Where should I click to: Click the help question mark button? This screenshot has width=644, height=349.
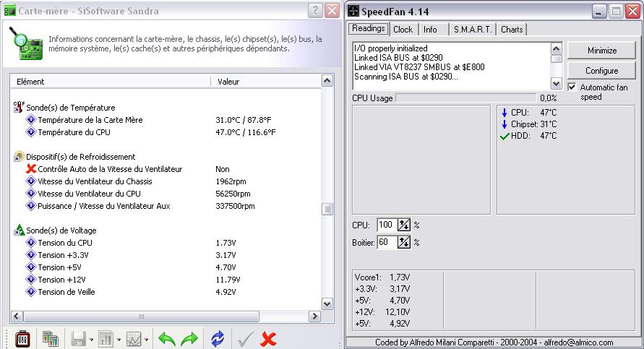click(x=315, y=11)
